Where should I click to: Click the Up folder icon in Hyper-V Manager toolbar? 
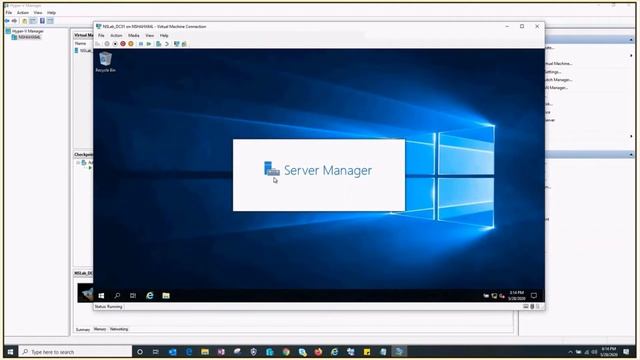[x=24, y=20]
